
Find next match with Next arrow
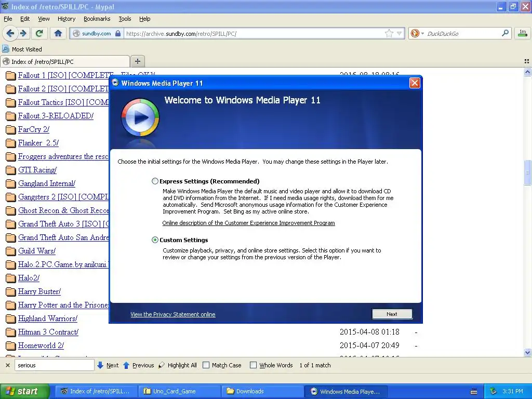click(x=108, y=365)
